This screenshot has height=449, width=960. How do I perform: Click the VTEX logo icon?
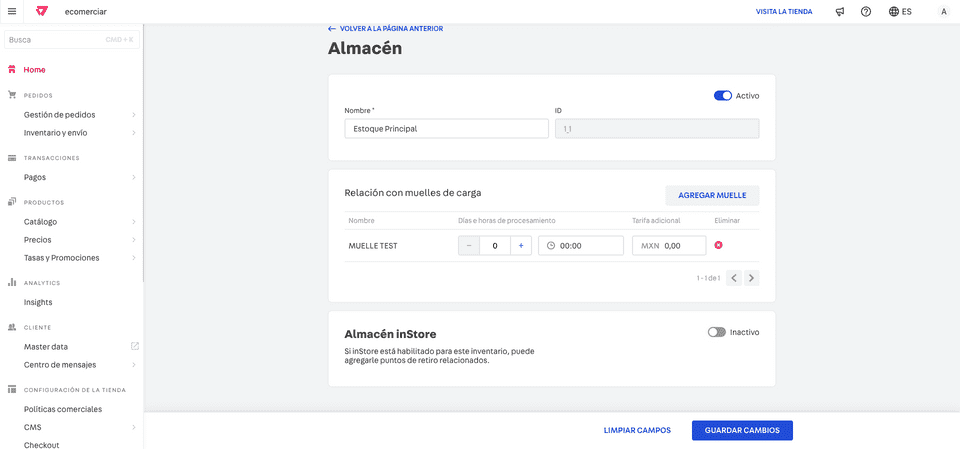[42, 12]
